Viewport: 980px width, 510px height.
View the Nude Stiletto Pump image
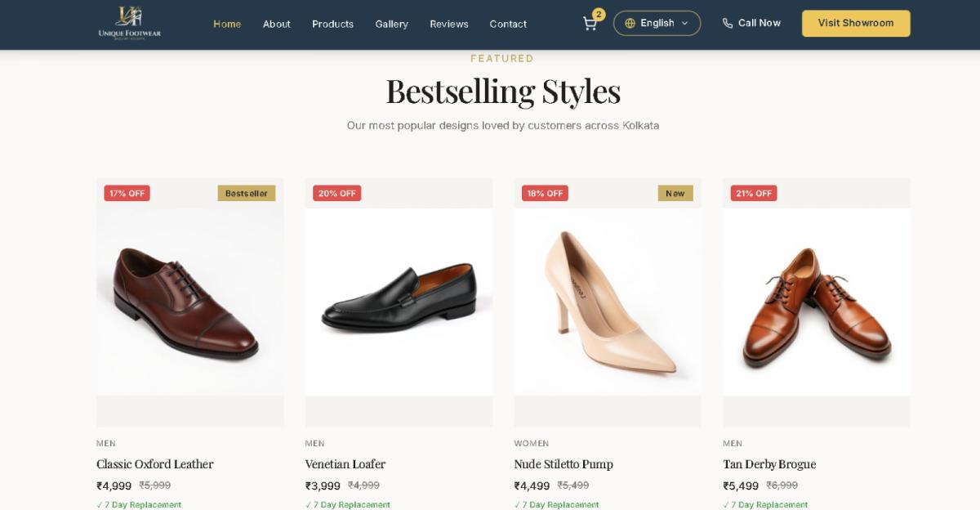click(x=608, y=302)
